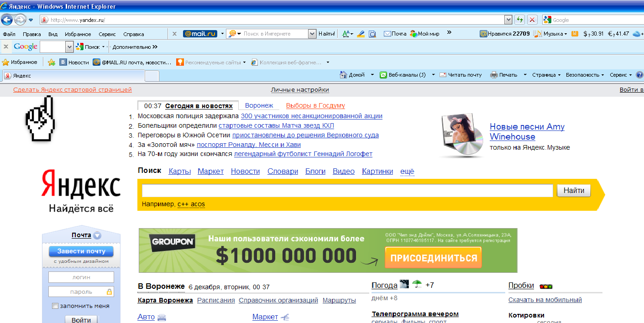Open Мой мир in Mail.ru toolbar

425,34
